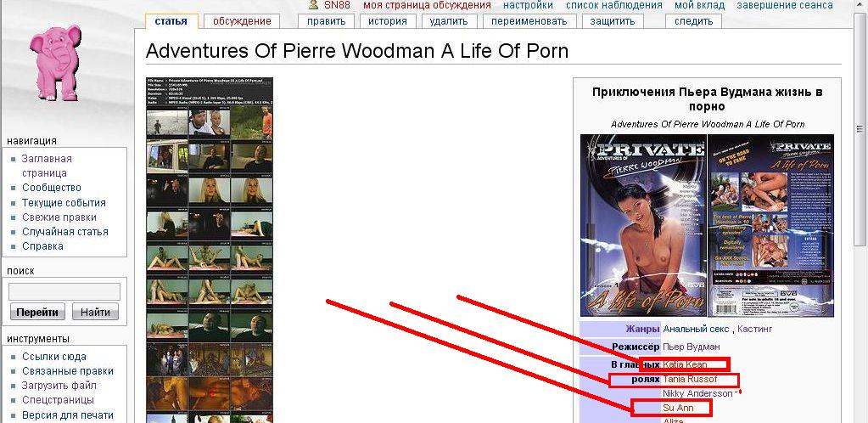
Task: Click the следить tab
Action: click(693, 21)
